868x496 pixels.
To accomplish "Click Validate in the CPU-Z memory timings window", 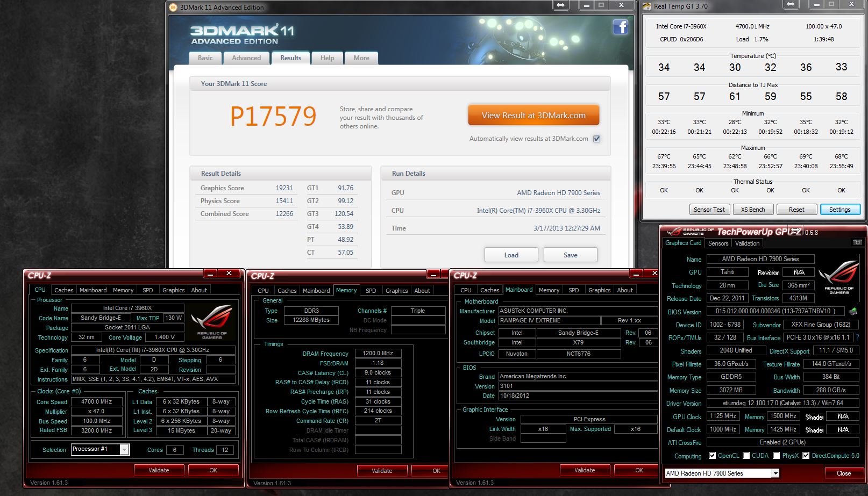I will click(x=382, y=471).
